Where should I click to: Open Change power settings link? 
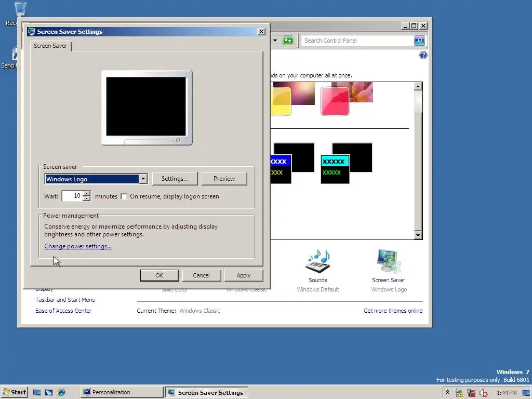click(78, 246)
